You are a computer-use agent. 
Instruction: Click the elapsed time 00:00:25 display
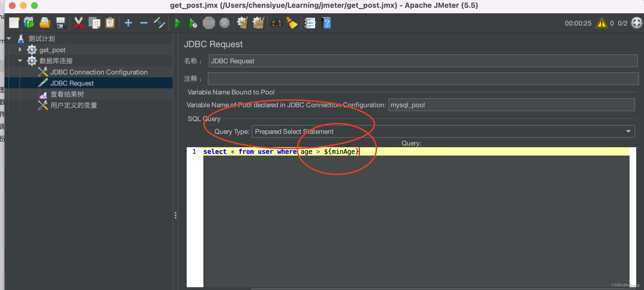578,23
